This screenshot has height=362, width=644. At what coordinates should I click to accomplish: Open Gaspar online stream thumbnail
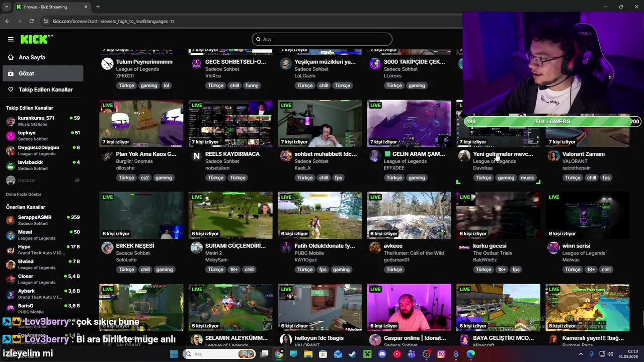click(409, 307)
